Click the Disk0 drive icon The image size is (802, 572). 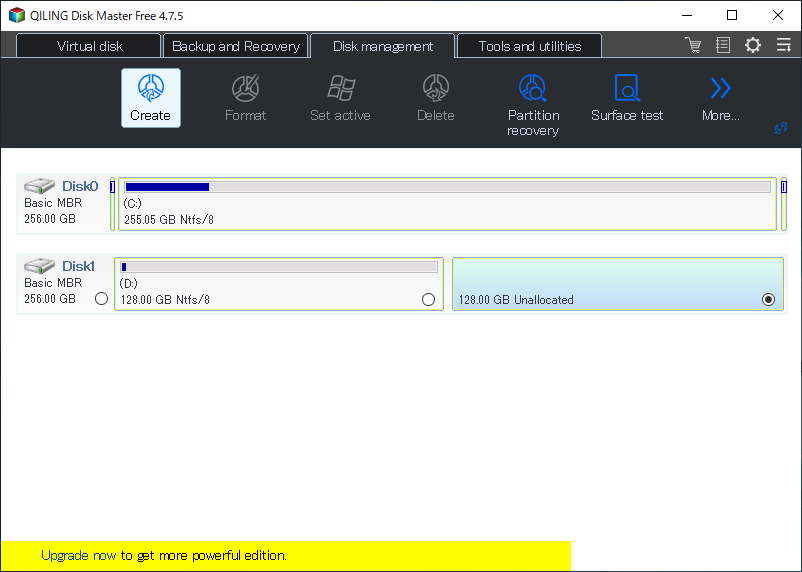click(x=39, y=185)
